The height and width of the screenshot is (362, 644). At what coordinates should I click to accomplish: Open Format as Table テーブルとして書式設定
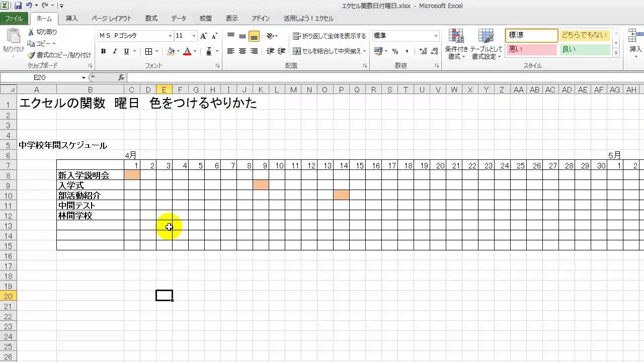click(x=486, y=44)
